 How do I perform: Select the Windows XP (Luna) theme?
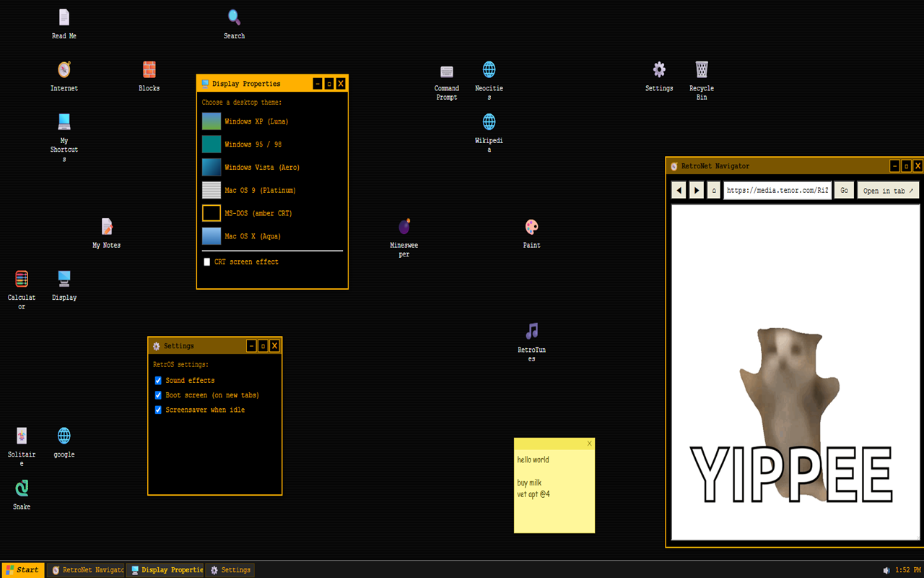click(272, 121)
